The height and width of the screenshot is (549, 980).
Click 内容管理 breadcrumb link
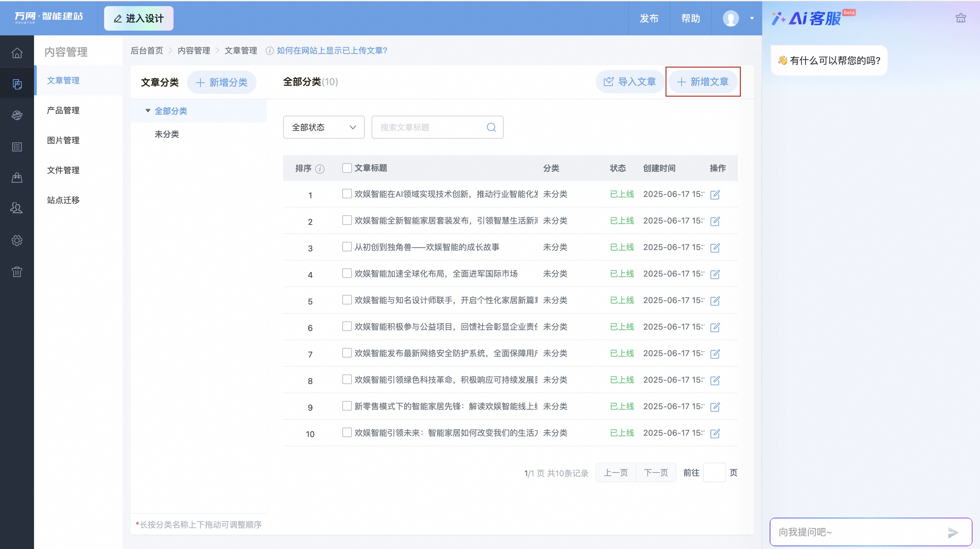tap(194, 51)
